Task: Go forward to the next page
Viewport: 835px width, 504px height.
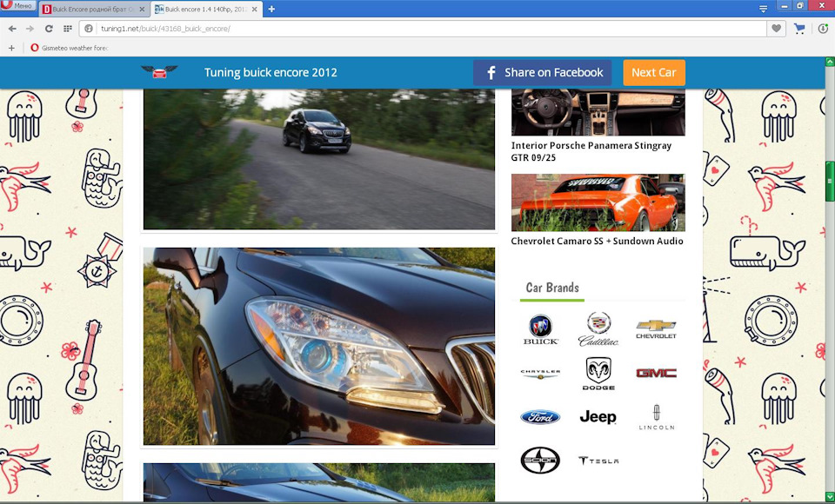Action: [30, 29]
